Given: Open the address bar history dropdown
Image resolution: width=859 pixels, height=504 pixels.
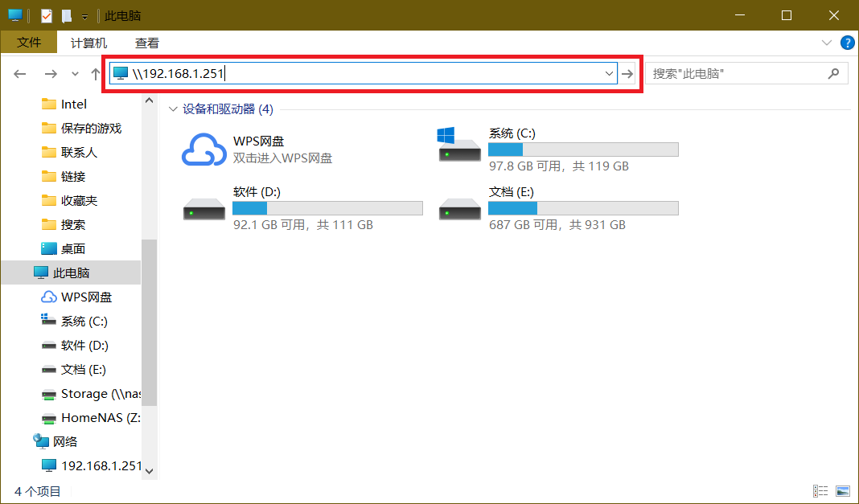Looking at the screenshot, I should [609, 72].
